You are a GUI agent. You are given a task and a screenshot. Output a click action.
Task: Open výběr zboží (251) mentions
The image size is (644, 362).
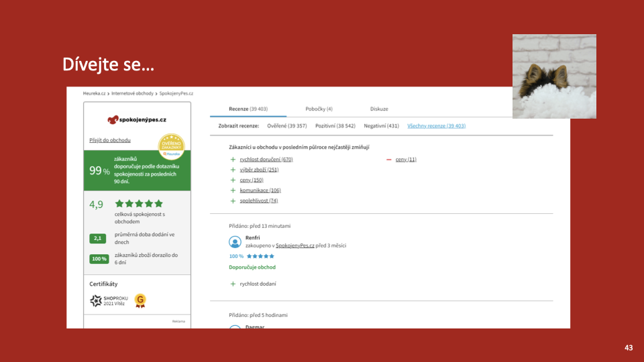tap(259, 170)
